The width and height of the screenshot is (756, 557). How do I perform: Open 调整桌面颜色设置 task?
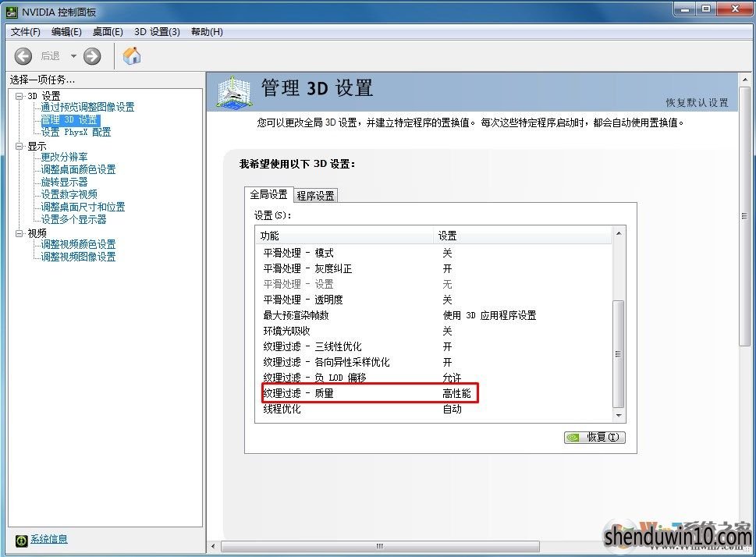pyautogui.click(x=78, y=170)
